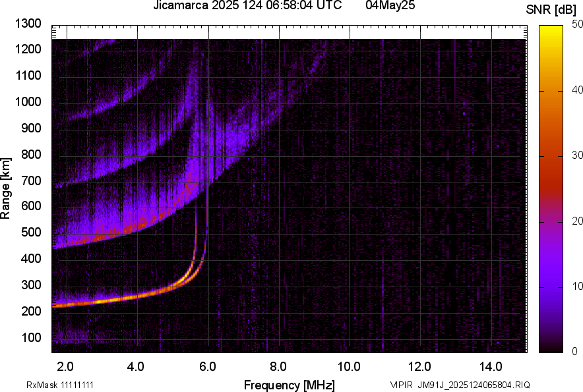Click range axis tick 1300
The image size is (583, 392).
tap(28, 24)
